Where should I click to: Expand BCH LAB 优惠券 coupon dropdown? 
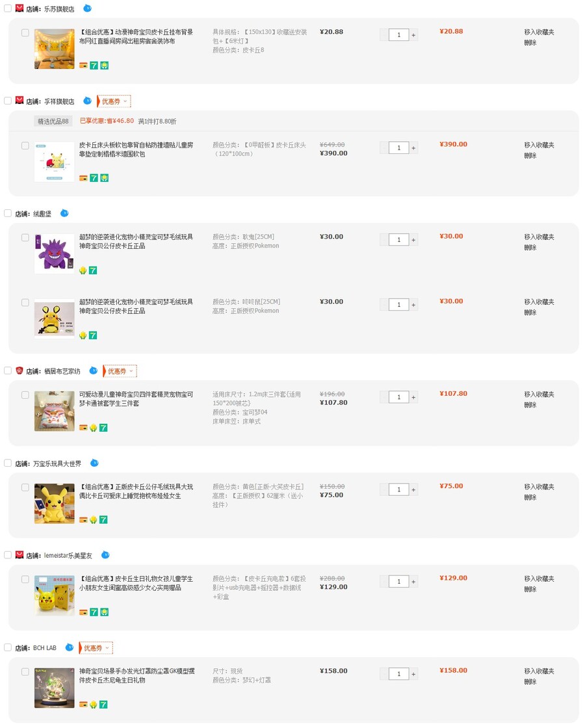coord(96,648)
